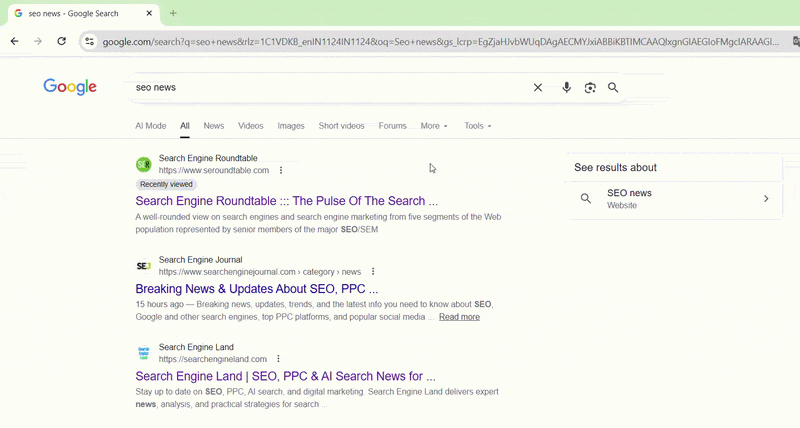
Task: Click the searchenginejournal.com category news URL
Action: coord(260,272)
